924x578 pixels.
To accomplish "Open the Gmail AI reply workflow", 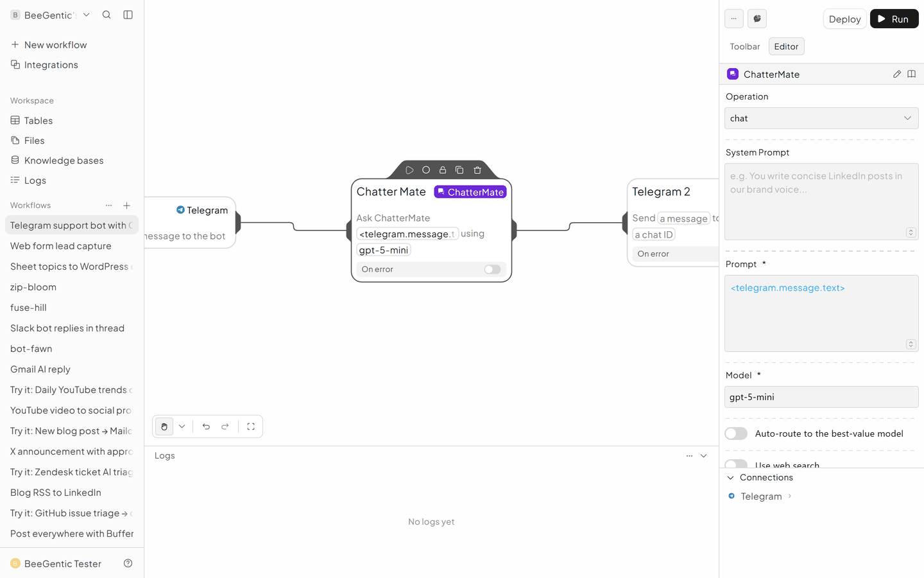I will pyautogui.click(x=72, y=369).
